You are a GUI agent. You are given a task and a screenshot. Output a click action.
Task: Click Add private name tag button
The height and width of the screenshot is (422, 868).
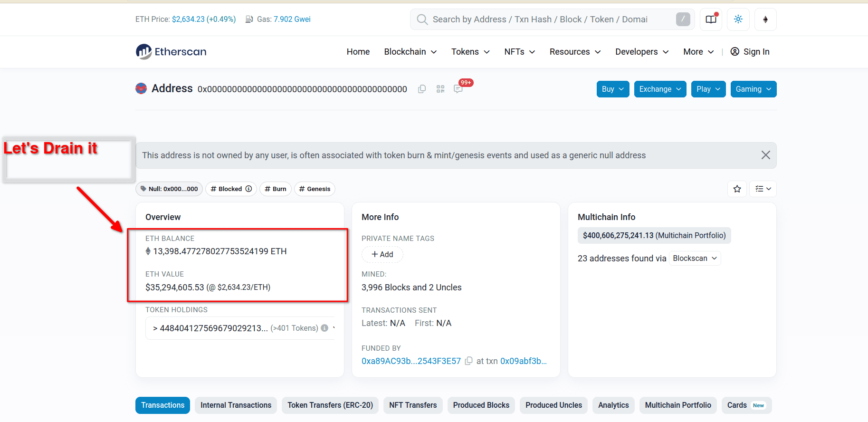382,255
